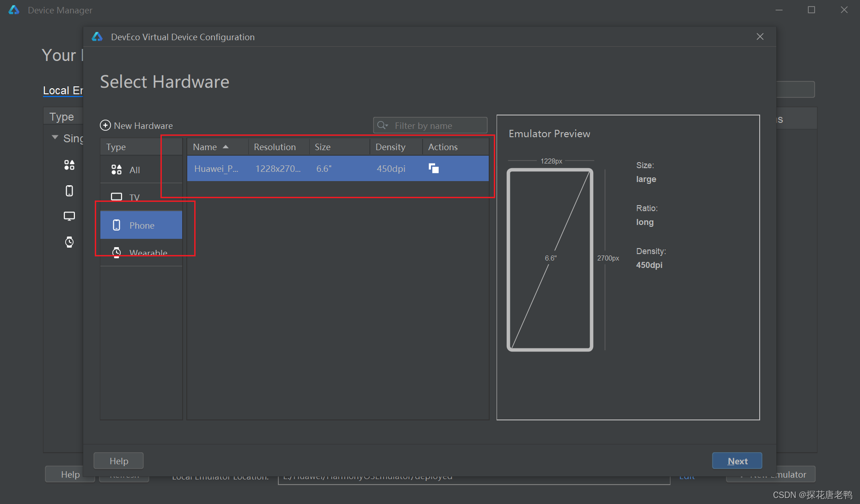Select the Phone device type
This screenshot has width=860, height=504.
141,225
